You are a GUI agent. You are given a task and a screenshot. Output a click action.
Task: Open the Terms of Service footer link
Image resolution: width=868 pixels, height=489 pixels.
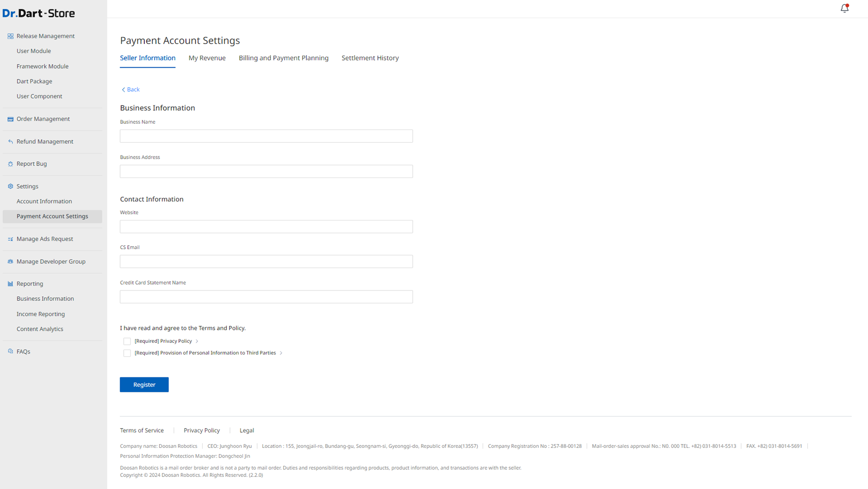tap(142, 430)
